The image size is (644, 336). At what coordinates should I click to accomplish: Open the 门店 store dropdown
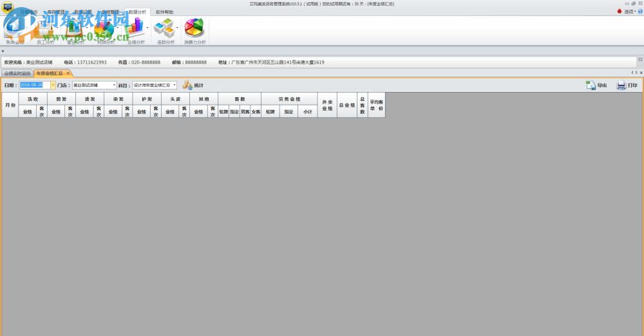coord(114,85)
